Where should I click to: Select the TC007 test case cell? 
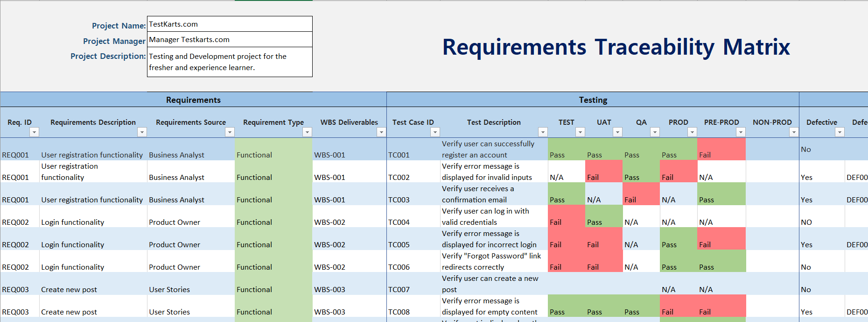[413, 284]
